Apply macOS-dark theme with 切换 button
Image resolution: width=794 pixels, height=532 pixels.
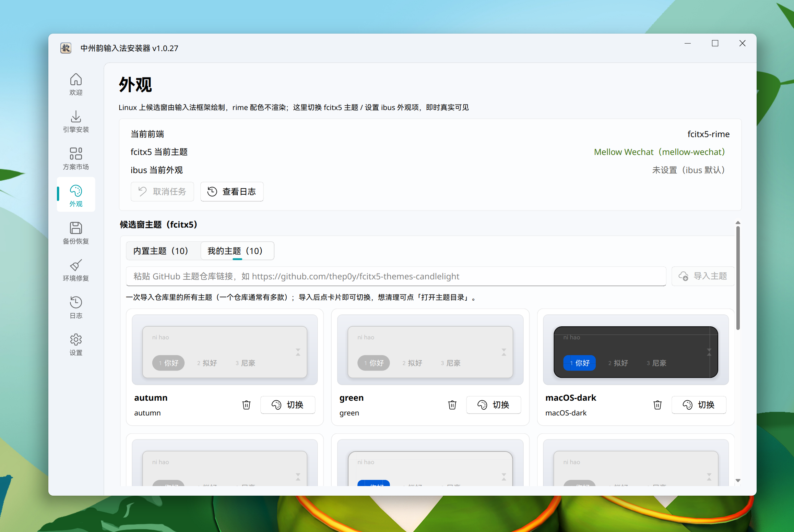[x=699, y=405]
